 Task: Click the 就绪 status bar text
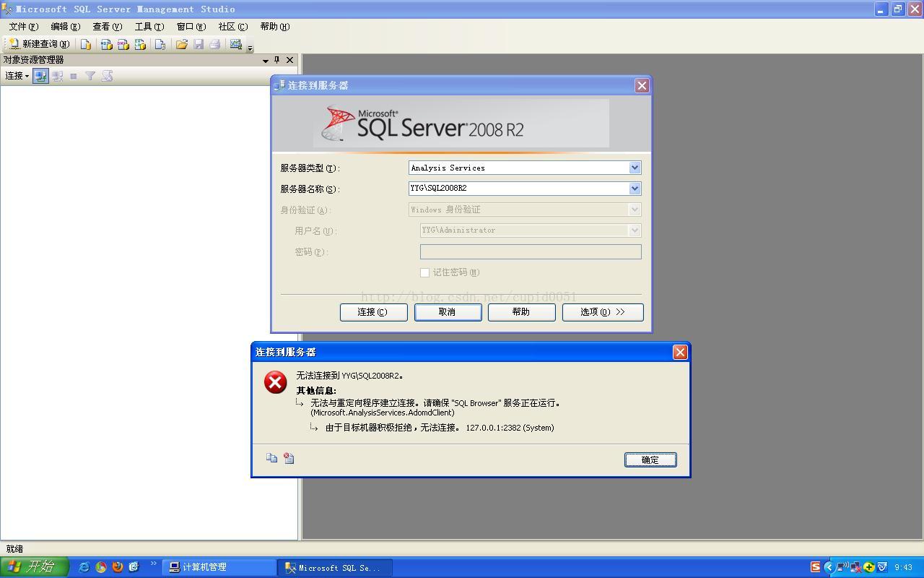point(14,549)
